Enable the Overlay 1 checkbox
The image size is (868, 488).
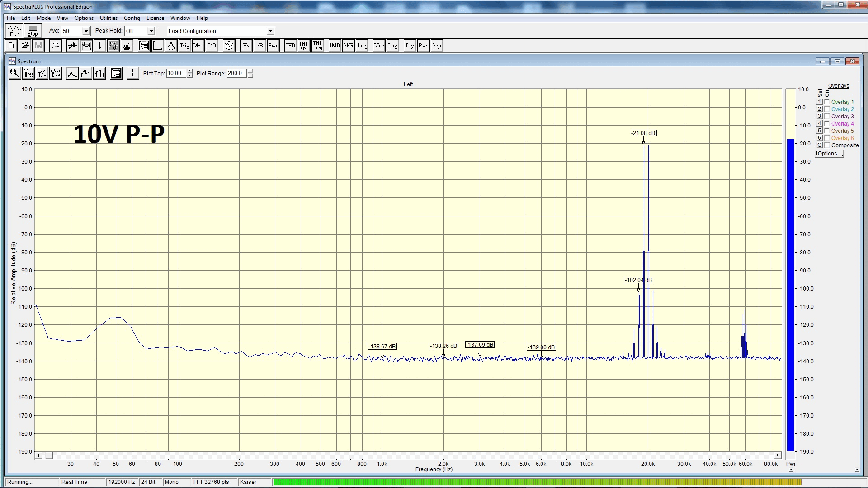click(827, 102)
